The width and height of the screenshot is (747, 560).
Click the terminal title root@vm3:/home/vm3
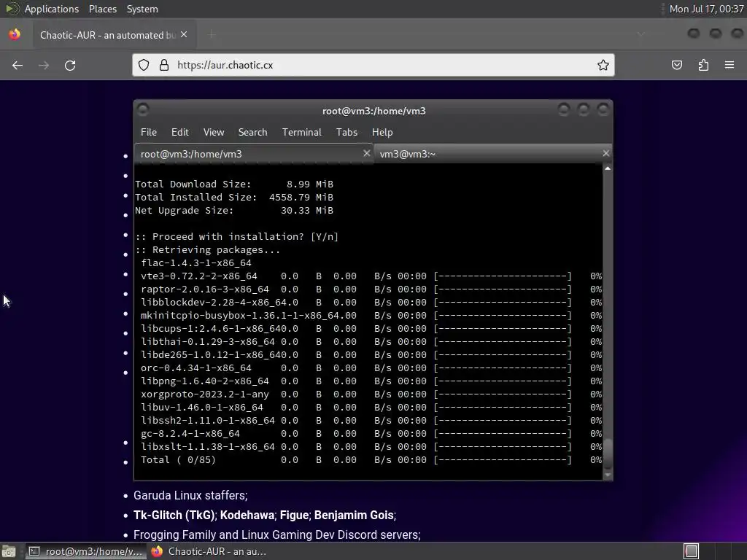pos(374,111)
